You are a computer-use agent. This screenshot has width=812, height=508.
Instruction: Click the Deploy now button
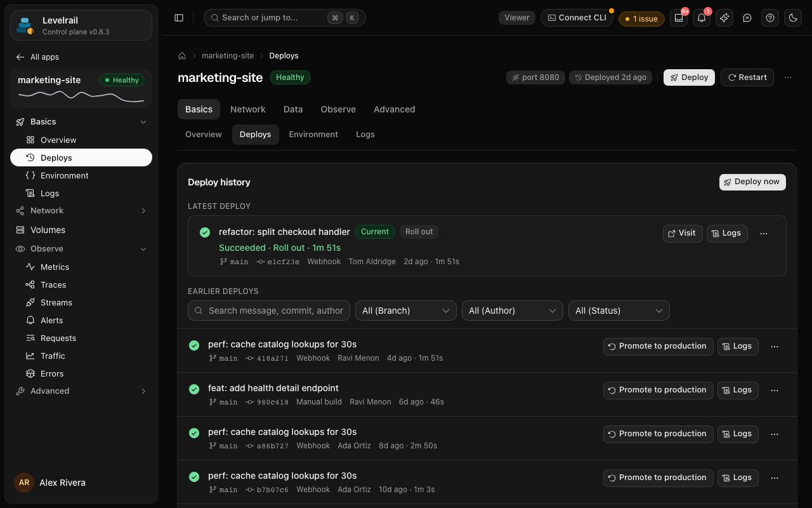click(752, 182)
